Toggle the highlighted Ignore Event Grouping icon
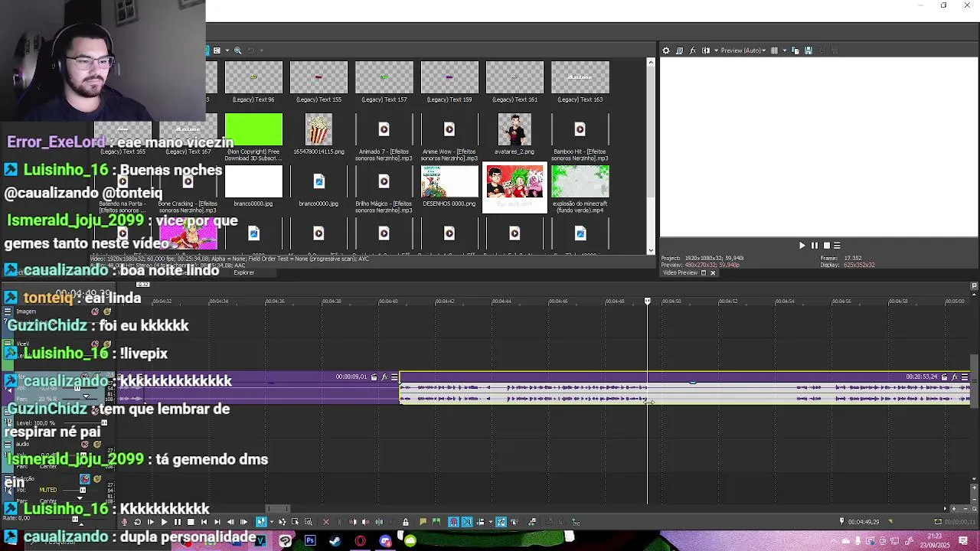The width and height of the screenshot is (980, 551). click(501, 522)
